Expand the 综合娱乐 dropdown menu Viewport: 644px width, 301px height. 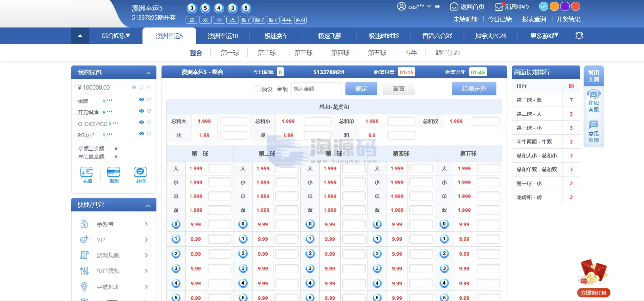point(116,36)
